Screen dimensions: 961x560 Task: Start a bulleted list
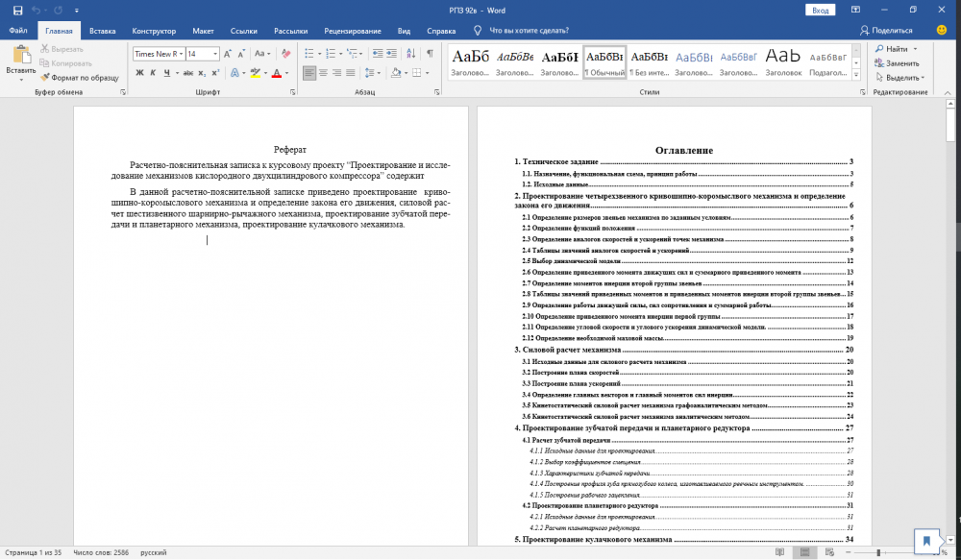(x=309, y=54)
